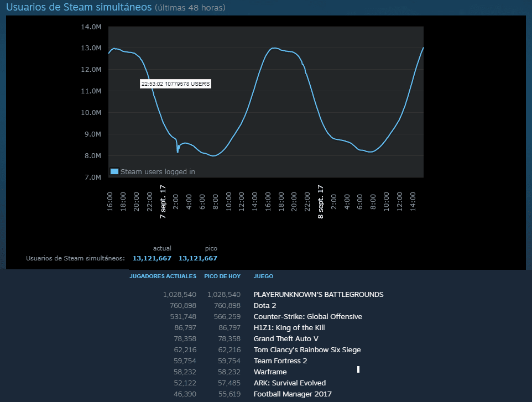The height and width of the screenshot is (402, 532).
Task: Open Tom Clancy's Rainbow Six Siege
Action: (x=307, y=350)
